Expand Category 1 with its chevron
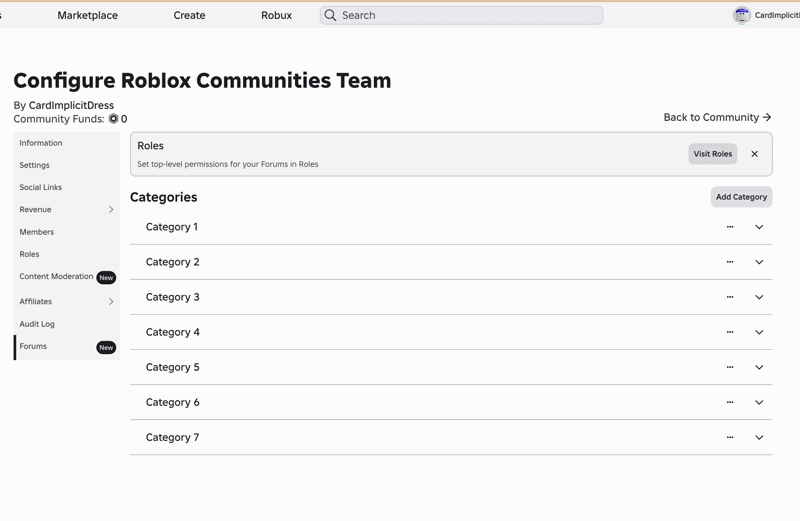The image size is (800, 521). (x=759, y=227)
